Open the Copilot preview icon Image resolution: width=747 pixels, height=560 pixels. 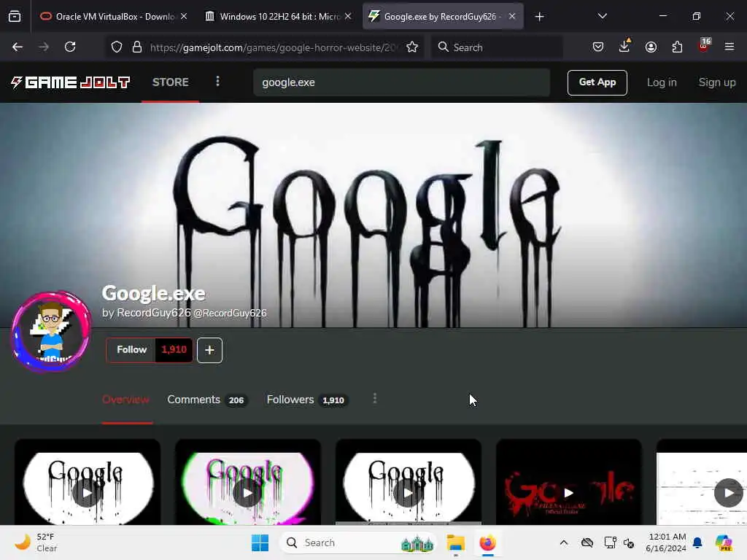724,542
